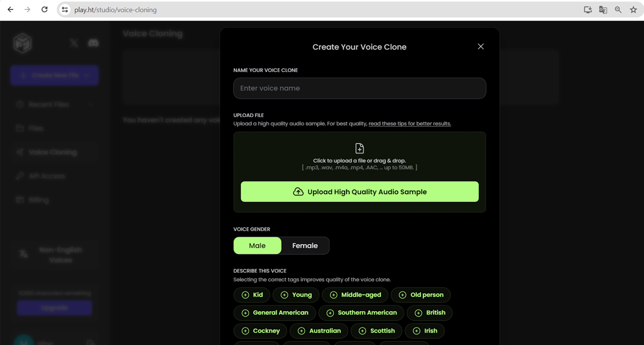
Task: Select Male voice gender
Action: [257, 246]
